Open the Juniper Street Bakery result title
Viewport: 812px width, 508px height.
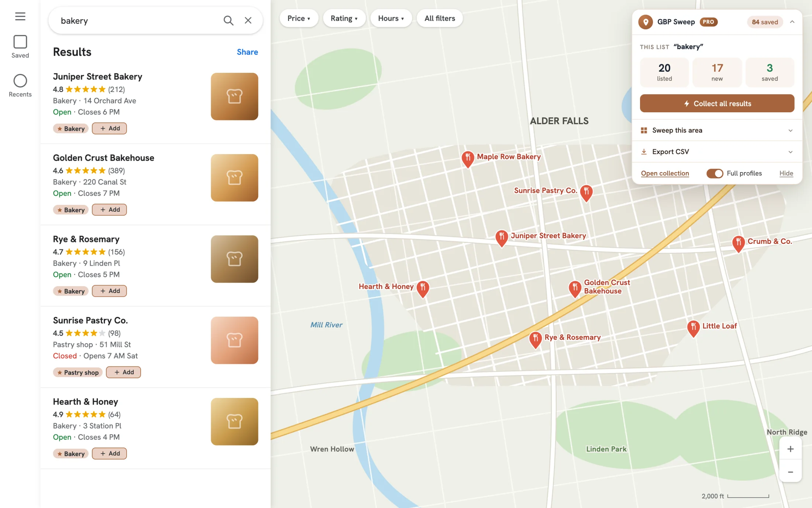point(97,76)
